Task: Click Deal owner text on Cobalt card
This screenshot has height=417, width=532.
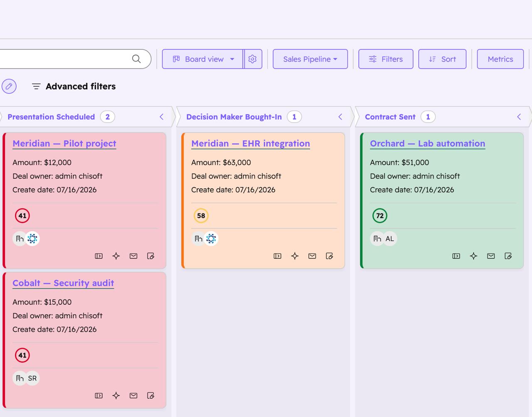Action: click(x=57, y=316)
